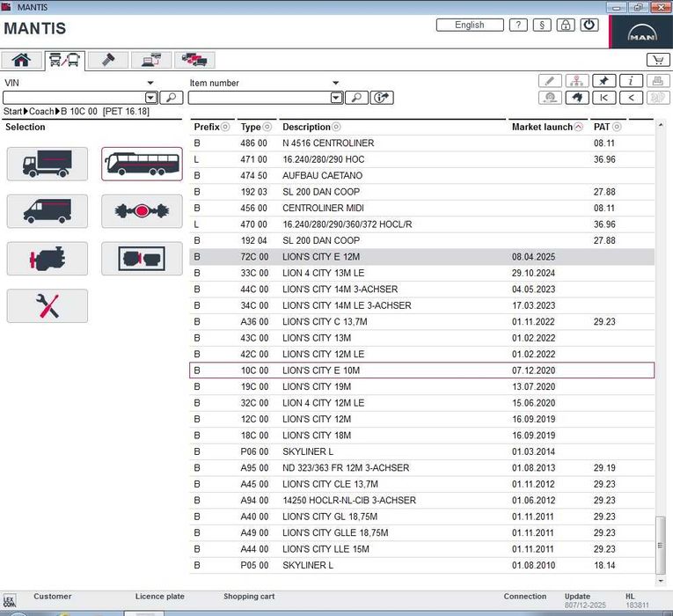Click the Coach breadcrumb link
This screenshot has width=673, height=616.
(41, 112)
